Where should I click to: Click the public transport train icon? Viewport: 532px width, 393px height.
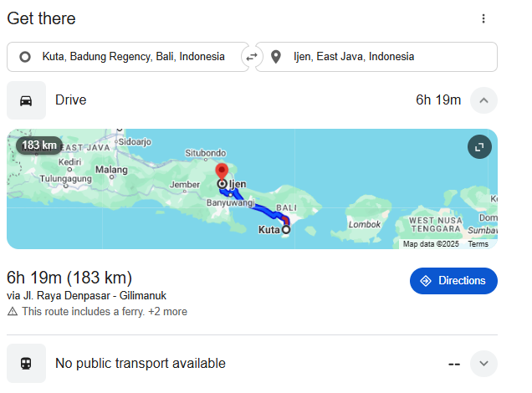(x=26, y=363)
